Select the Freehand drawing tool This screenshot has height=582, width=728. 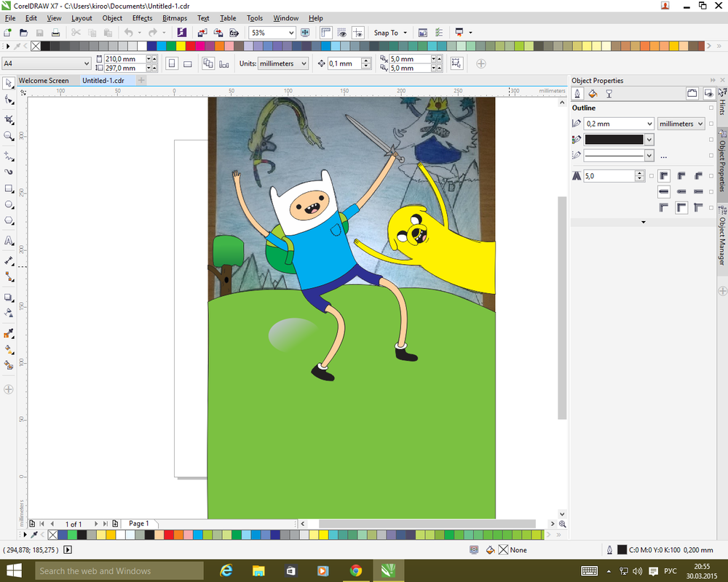click(x=8, y=156)
